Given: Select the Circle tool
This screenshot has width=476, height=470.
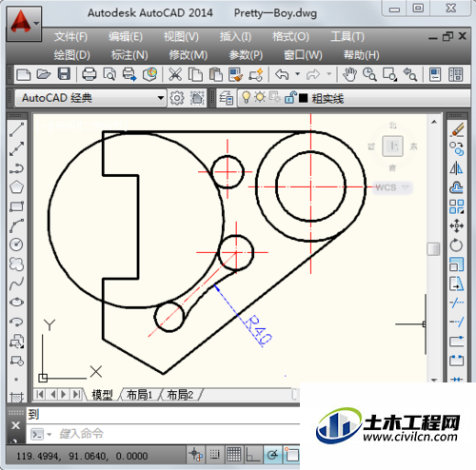Looking at the screenshot, I should (16, 245).
